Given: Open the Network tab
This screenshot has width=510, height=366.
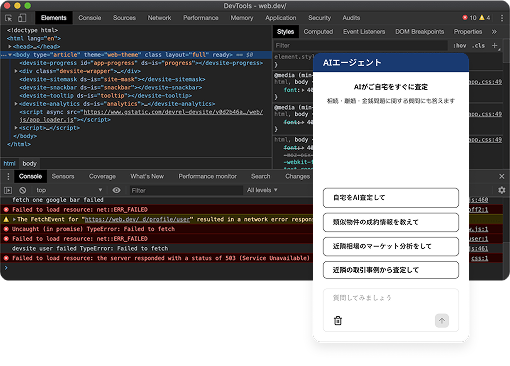Looking at the screenshot, I should click(x=159, y=18).
